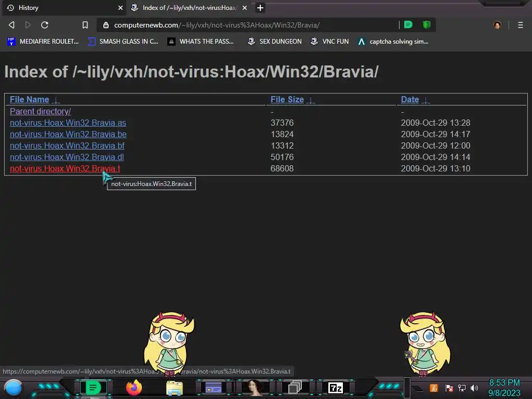532x399 pixels.
Task: Open file not-virus:Hoax.Win32.Bravia.be
Action: (68, 135)
